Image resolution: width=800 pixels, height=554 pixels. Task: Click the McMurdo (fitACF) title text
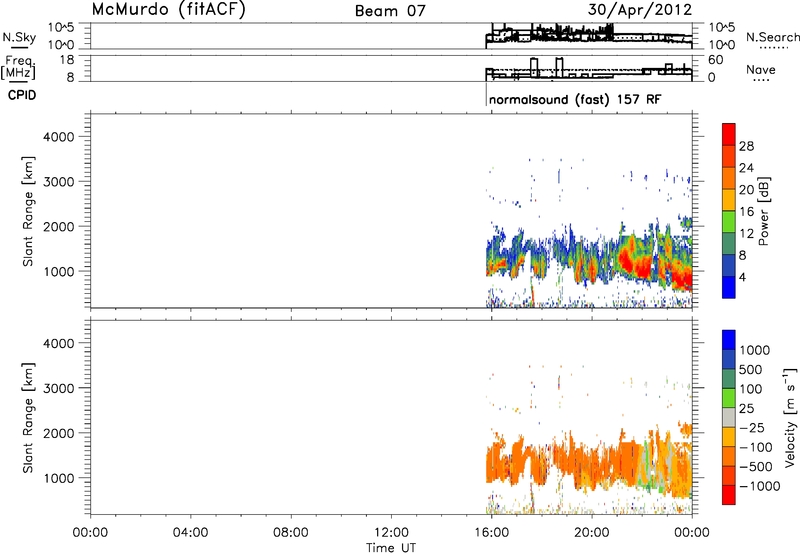pos(168,10)
